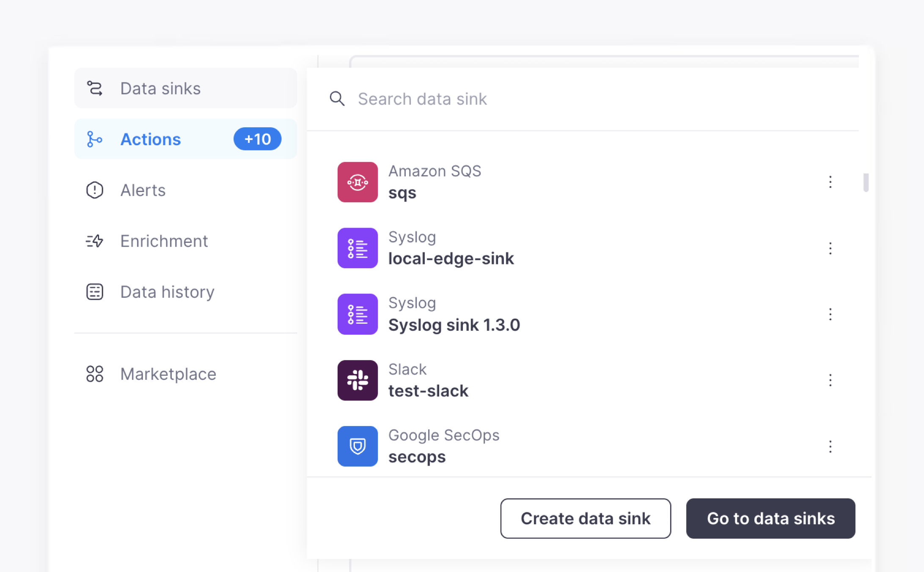
Task: Click the Amazon SQS sink icon
Action: (x=357, y=182)
